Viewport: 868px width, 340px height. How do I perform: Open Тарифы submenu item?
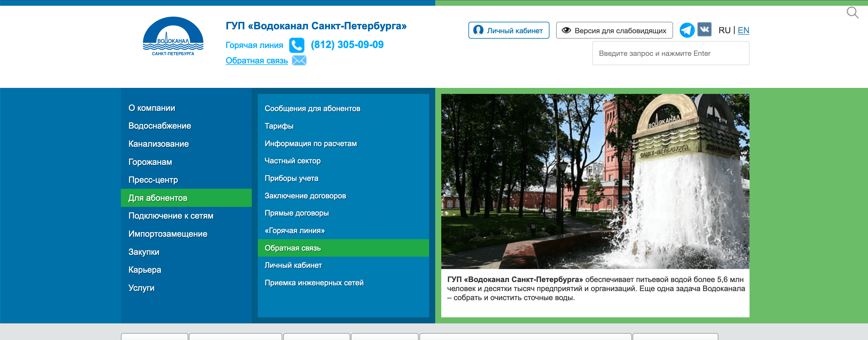pos(279,126)
